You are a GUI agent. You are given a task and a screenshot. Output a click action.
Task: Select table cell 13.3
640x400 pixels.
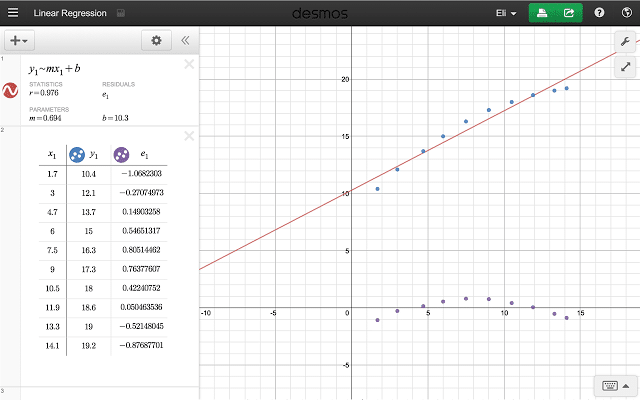click(52, 327)
